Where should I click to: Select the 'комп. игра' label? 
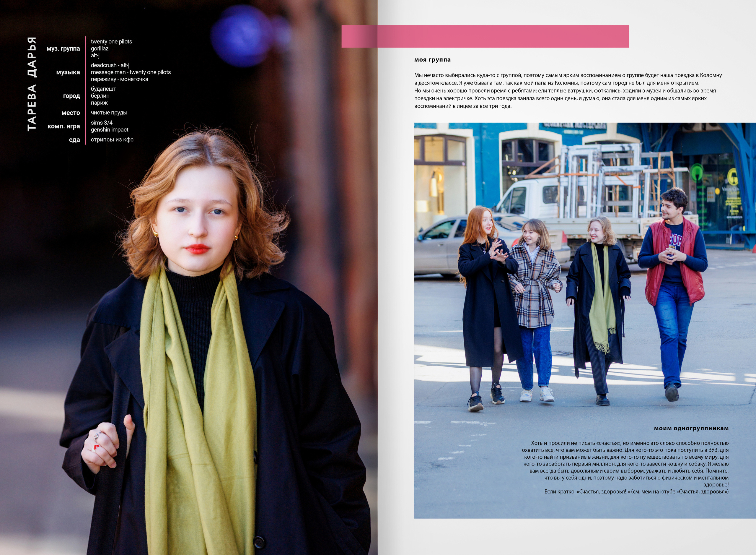pyautogui.click(x=63, y=126)
